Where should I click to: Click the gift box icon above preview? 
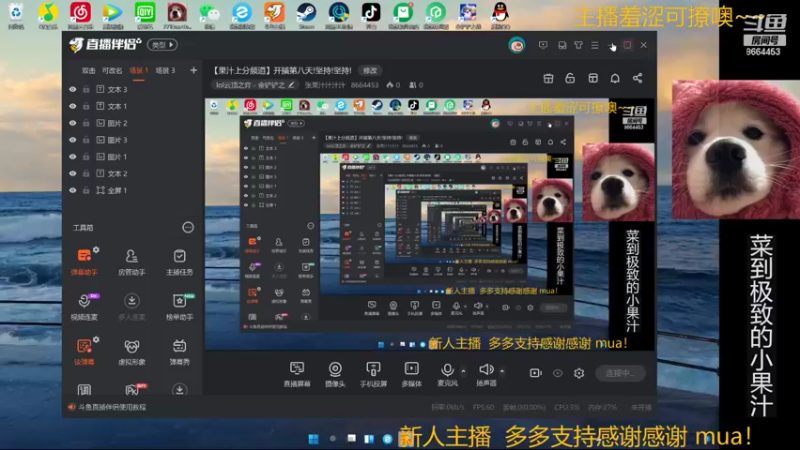click(548, 78)
